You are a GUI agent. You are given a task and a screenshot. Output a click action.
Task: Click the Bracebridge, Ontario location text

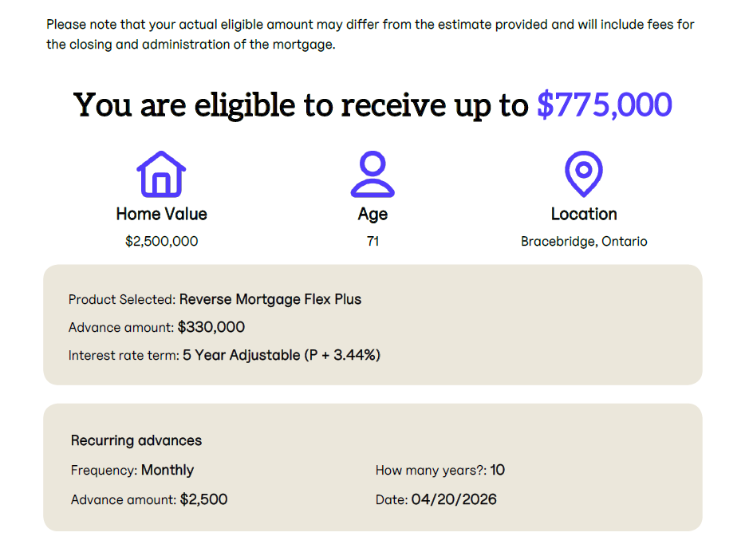click(584, 241)
